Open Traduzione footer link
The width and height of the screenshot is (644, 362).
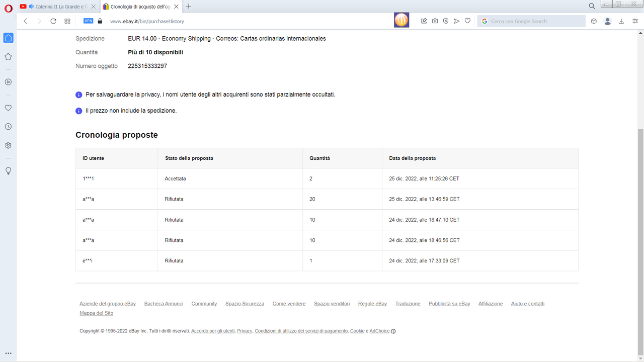408,304
